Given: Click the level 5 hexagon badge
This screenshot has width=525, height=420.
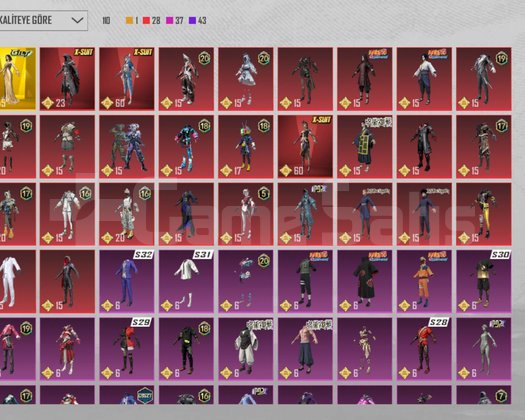Looking at the screenshot, I should coord(264,194).
